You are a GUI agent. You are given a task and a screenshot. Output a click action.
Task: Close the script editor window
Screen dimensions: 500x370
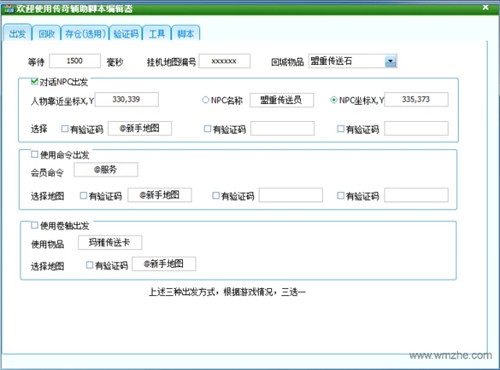point(485,7)
